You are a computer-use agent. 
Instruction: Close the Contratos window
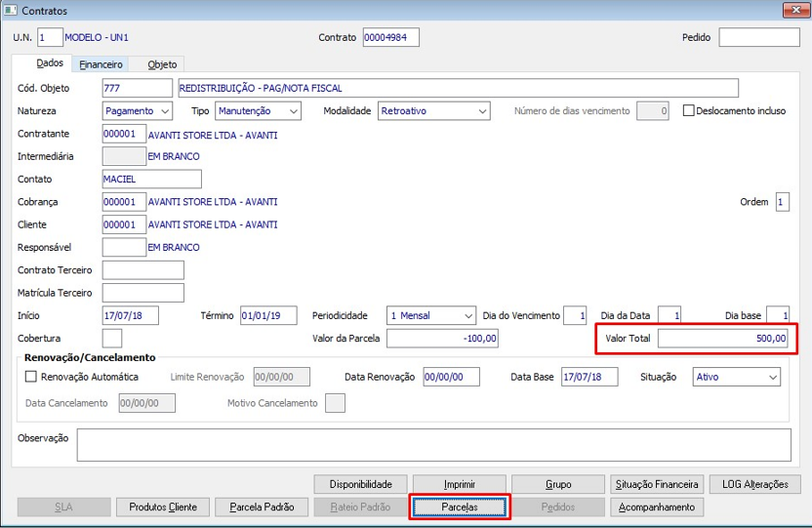pos(796,10)
